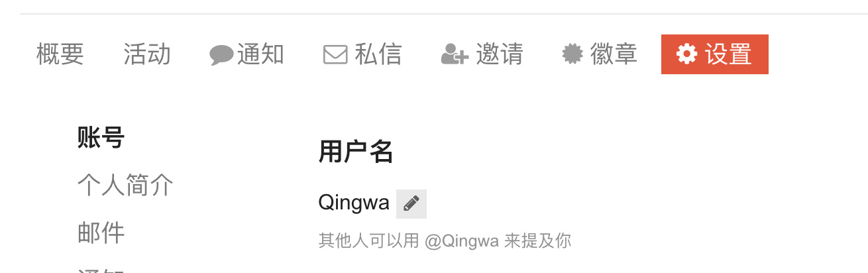Click the add-user icon beside 邀请
Image resolution: width=868 pixels, height=273 pixels.
click(x=455, y=54)
